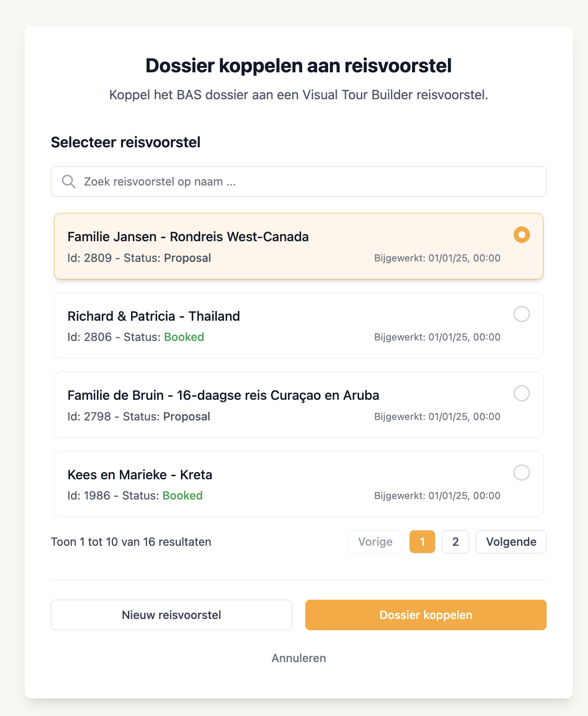
Task: Pick the Richard & Patricia - Thailand title
Action: click(x=154, y=316)
